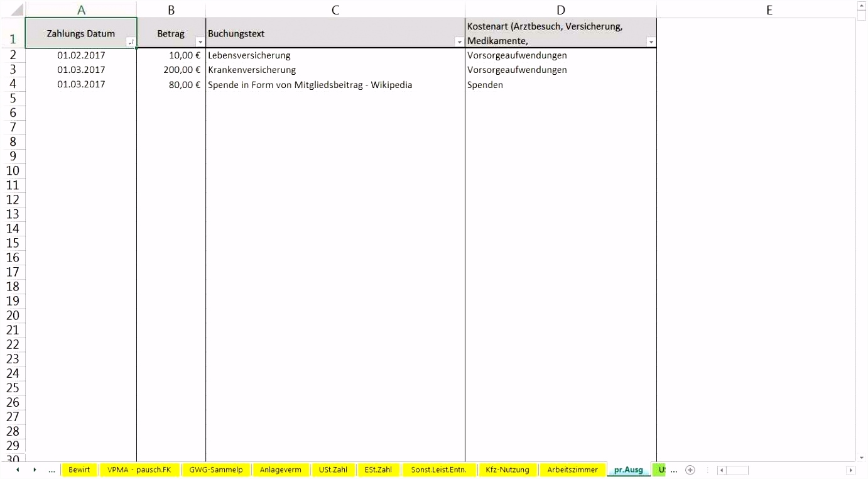Switch to the Kfz-Nutzung sheet tab
The image size is (868, 479).
click(x=507, y=470)
